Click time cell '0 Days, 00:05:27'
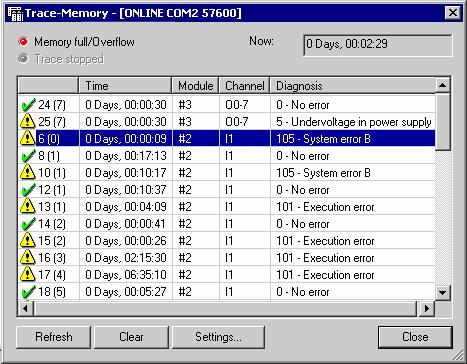467x364 pixels. [x=126, y=292]
